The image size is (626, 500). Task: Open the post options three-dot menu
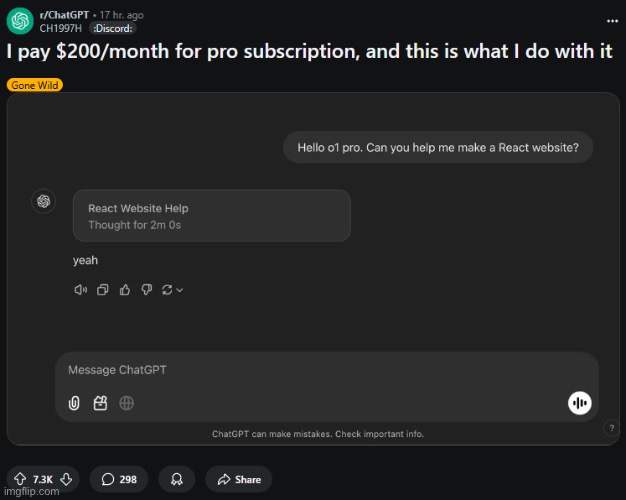coord(612,21)
